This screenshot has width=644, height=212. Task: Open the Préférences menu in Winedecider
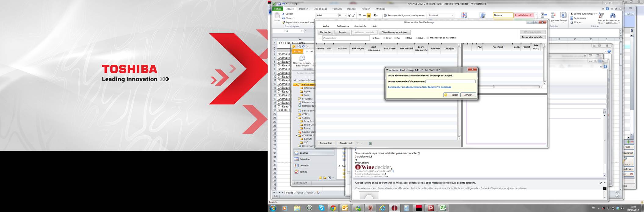(x=343, y=26)
